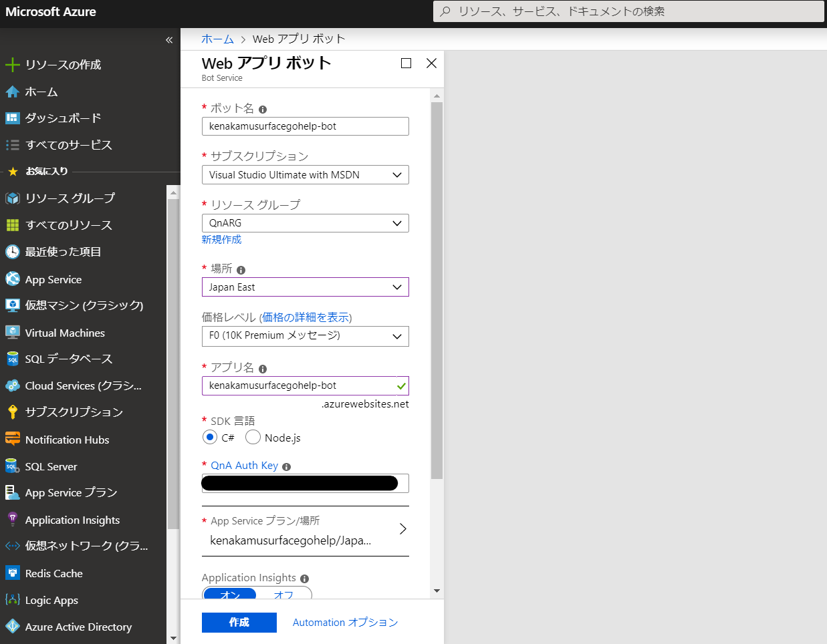
Task: Click the classic virtual network icon
Action: [12, 546]
